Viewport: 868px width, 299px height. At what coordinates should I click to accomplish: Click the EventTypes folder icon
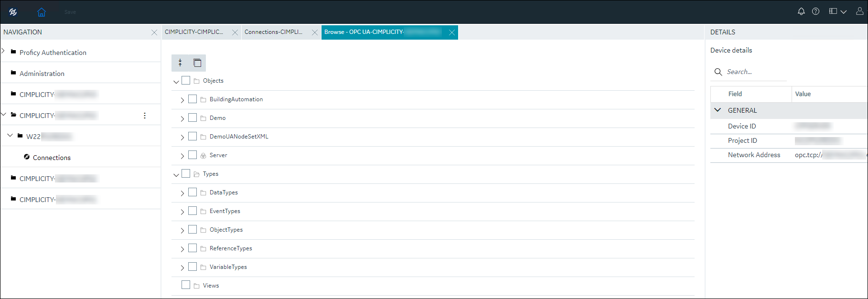[x=203, y=212]
